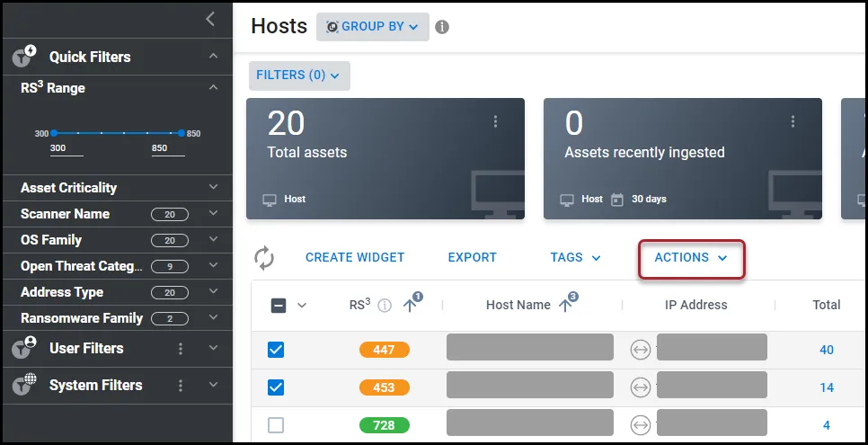The image size is (868, 445).
Task: Check the row with RS³ 728
Action: (276, 425)
